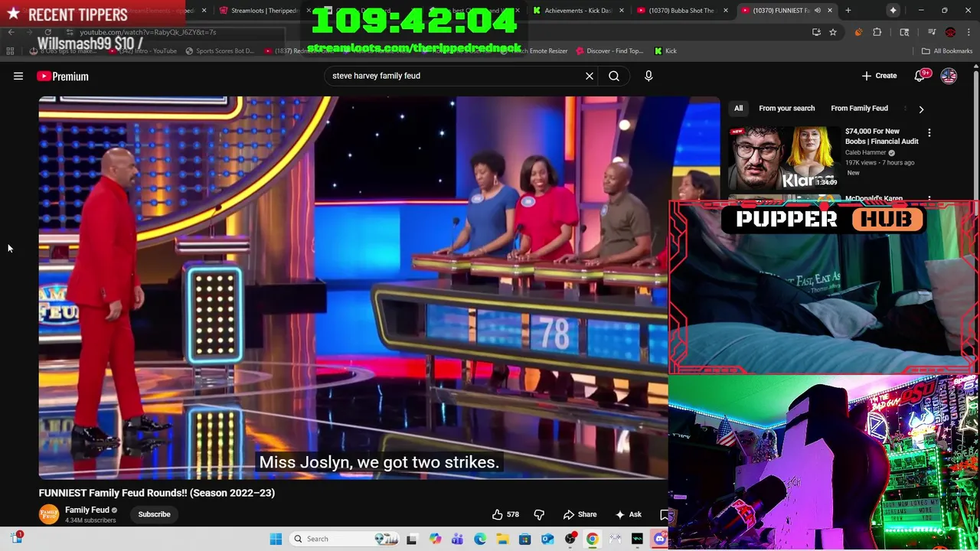Open Outlook from the taskbar

[547, 539]
